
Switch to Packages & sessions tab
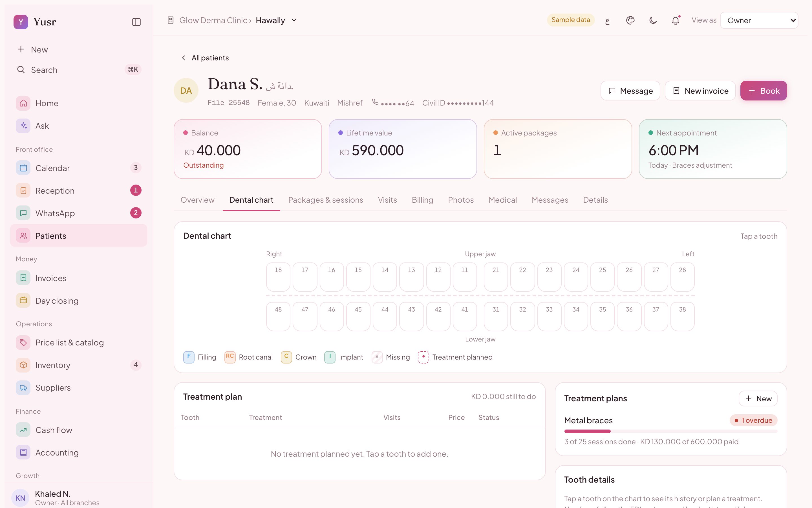(x=325, y=200)
